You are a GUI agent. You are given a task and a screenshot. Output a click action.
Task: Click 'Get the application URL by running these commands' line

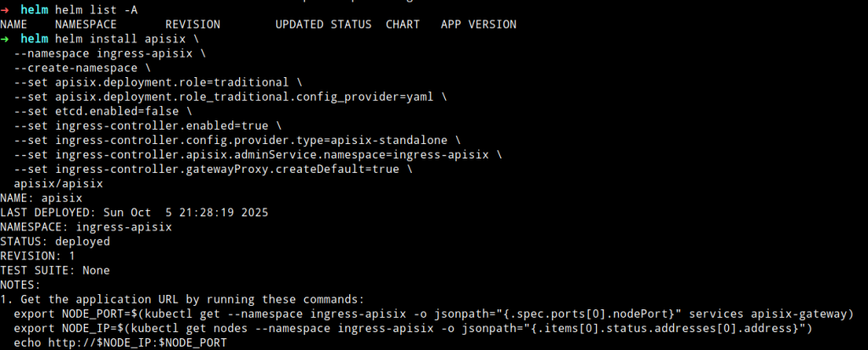tap(182, 300)
